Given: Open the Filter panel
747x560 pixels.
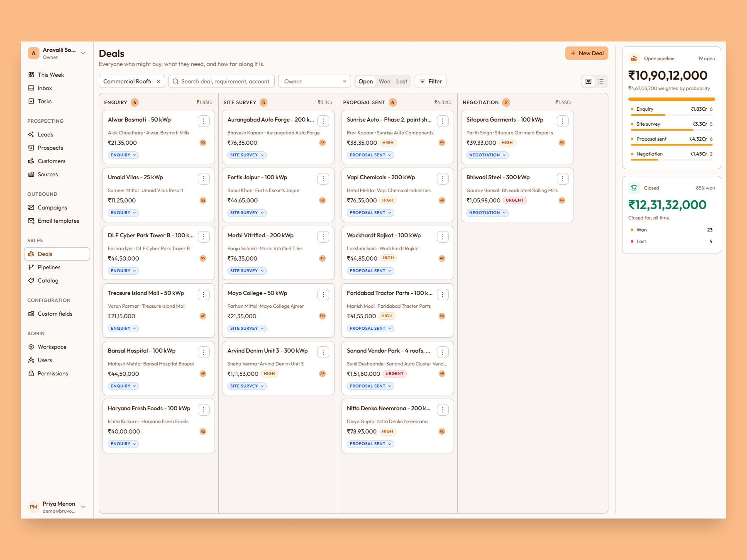Looking at the screenshot, I should pyautogui.click(x=430, y=81).
